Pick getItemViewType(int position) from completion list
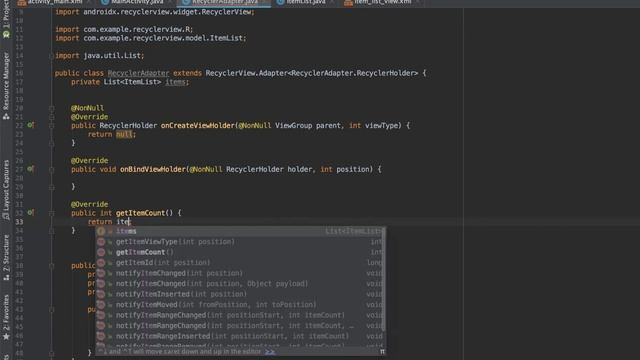640x360 pixels. (240, 242)
